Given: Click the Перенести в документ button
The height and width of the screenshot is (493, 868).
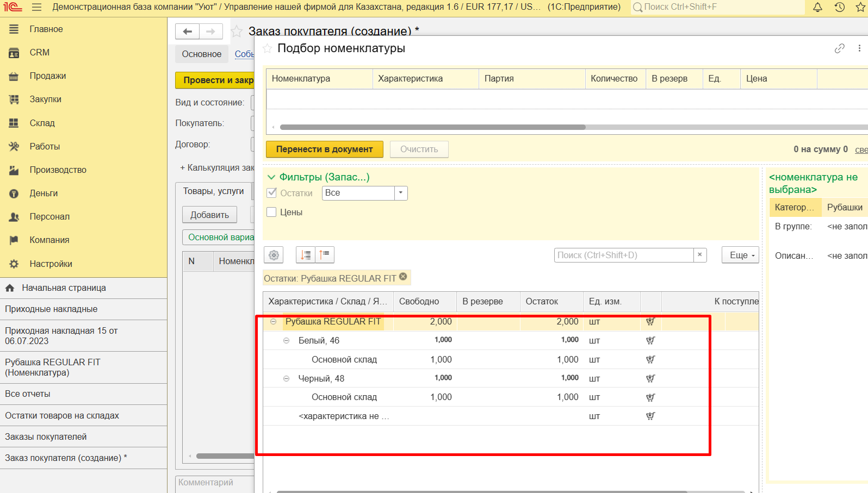Looking at the screenshot, I should pos(324,149).
